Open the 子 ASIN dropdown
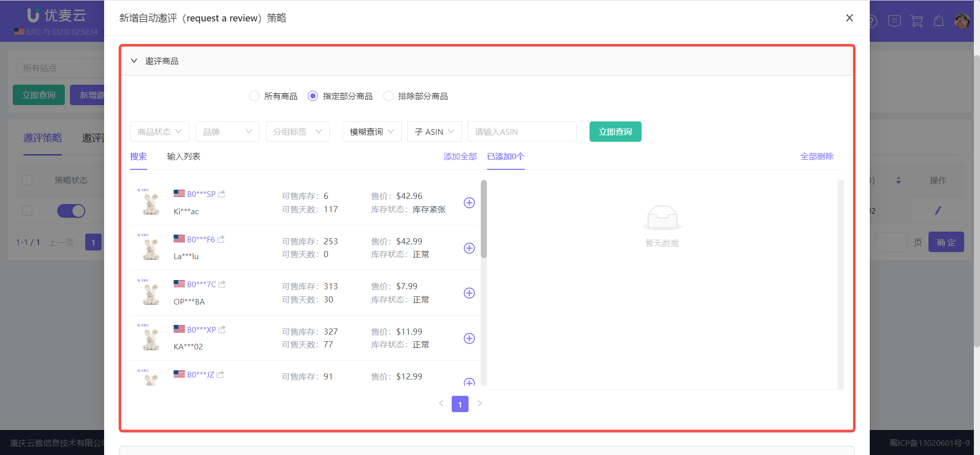This screenshot has height=455, width=980. (x=434, y=132)
